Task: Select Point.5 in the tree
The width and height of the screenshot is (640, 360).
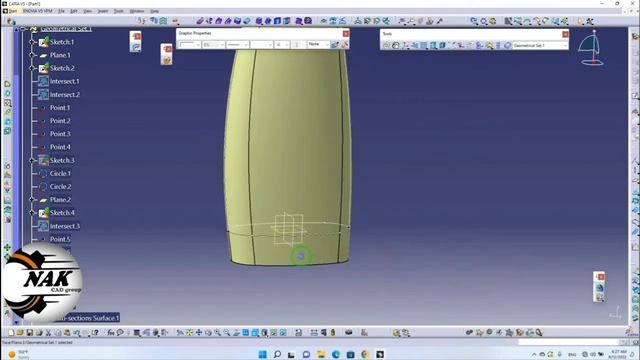Action: pos(60,239)
